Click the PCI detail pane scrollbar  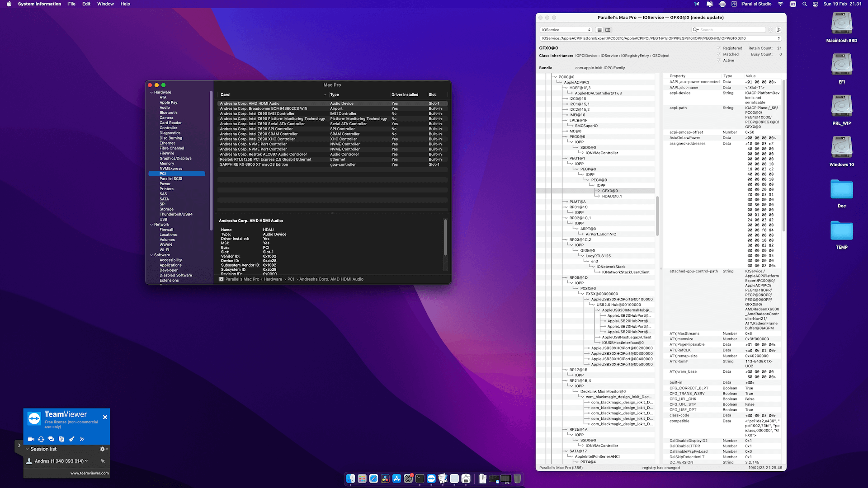(445, 237)
